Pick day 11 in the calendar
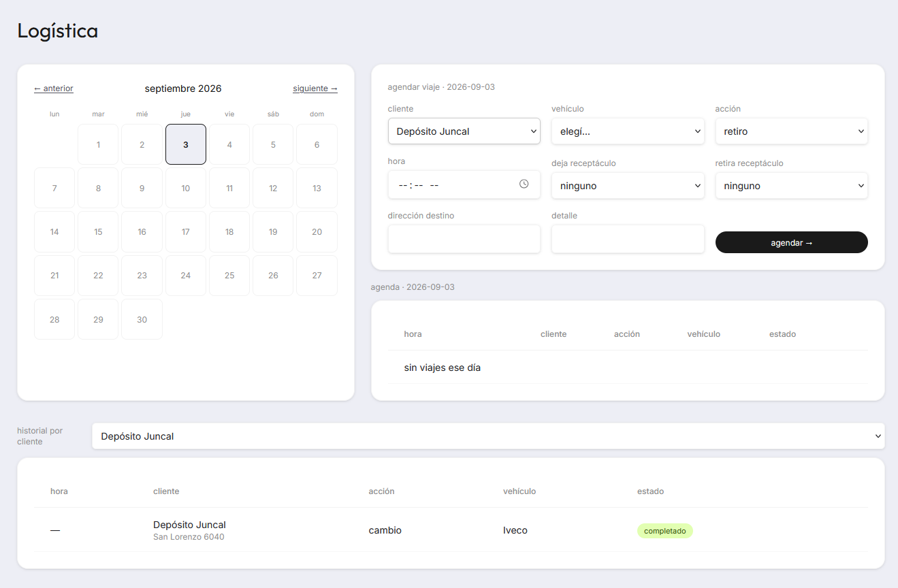Screen dimensions: 898x588 coord(229,188)
